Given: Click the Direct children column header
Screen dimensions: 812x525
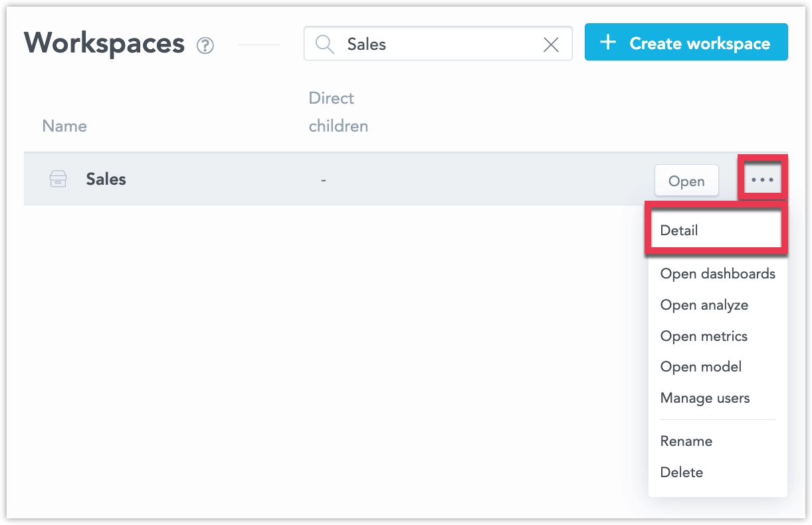Looking at the screenshot, I should tap(338, 112).
